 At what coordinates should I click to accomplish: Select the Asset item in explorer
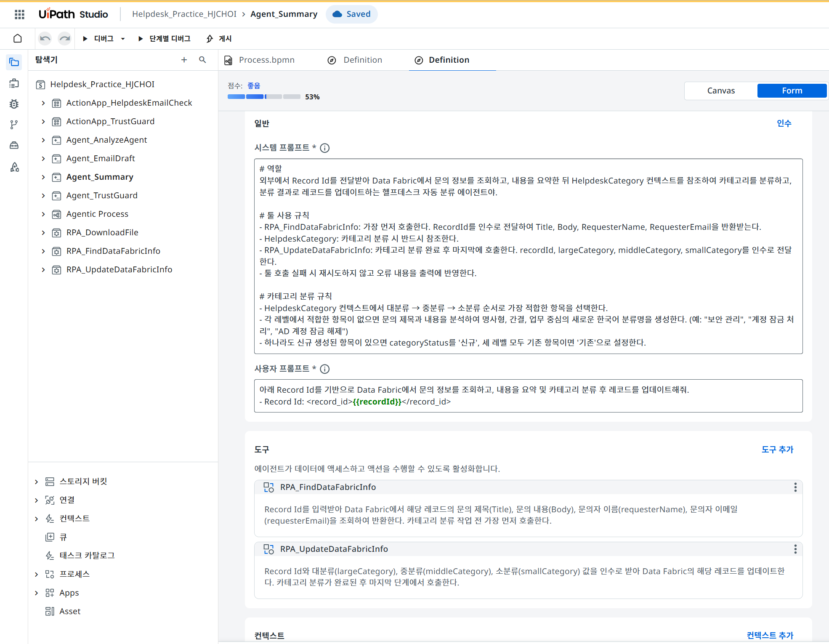(x=70, y=611)
